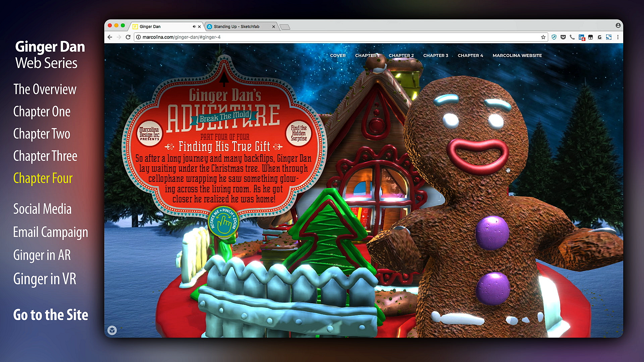The height and width of the screenshot is (362, 644).
Task: Go to COVER in site navigation
Action: (338, 55)
